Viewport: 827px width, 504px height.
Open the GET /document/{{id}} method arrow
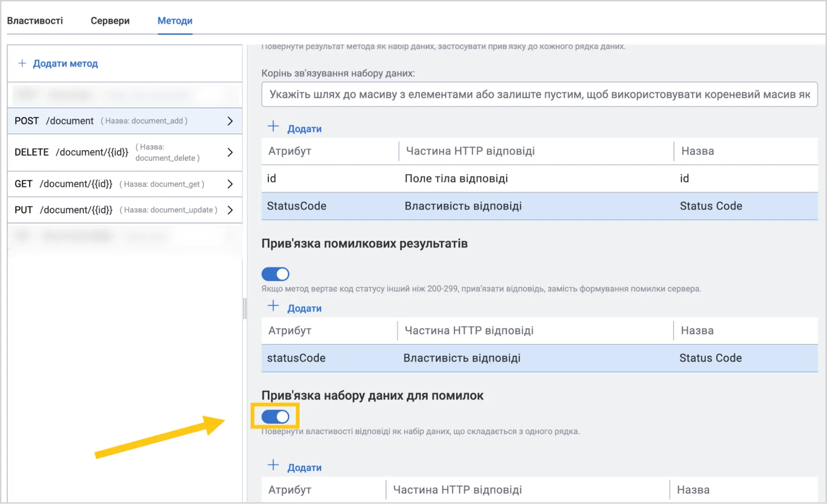[230, 184]
